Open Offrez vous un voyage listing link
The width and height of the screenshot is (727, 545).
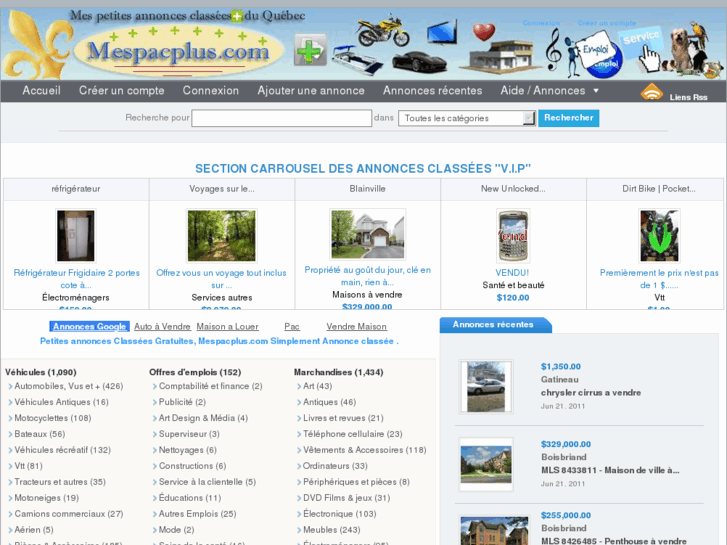click(x=221, y=279)
